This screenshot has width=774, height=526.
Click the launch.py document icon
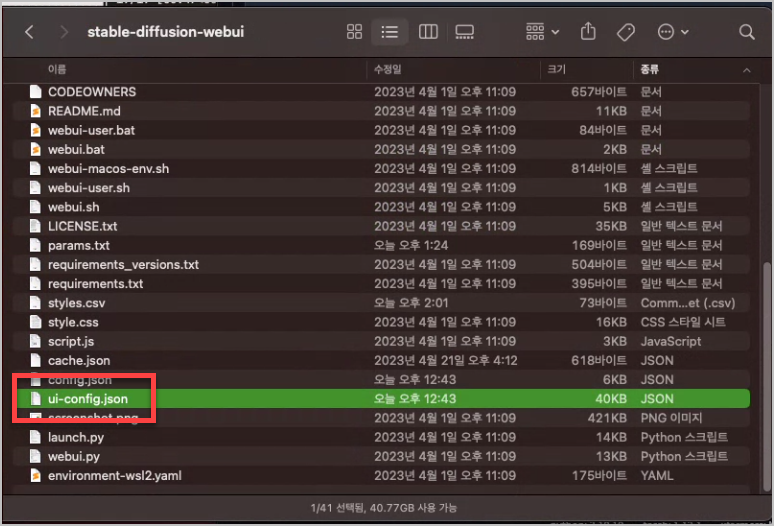click(x=35, y=438)
